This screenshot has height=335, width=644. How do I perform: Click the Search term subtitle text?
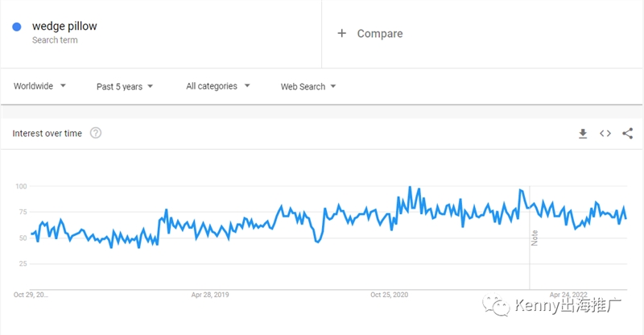(55, 40)
